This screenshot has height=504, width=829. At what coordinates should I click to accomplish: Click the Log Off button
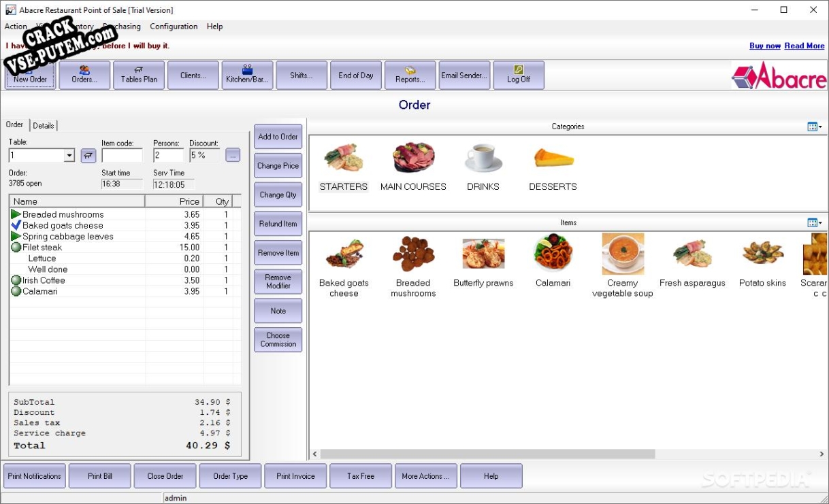[519, 75]
